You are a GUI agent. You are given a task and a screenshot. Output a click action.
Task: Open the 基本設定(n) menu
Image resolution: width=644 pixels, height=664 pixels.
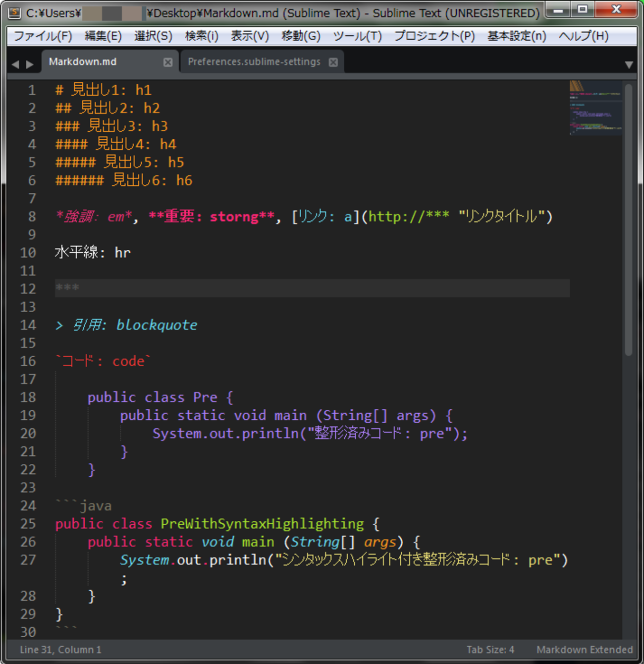[x=516, y=36]
